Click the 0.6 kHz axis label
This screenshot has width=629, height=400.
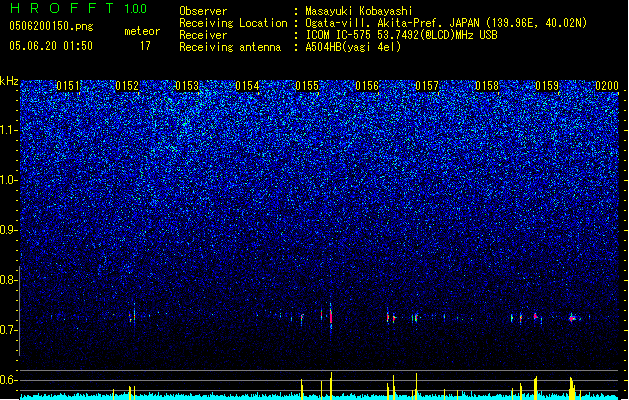point(9,380)
